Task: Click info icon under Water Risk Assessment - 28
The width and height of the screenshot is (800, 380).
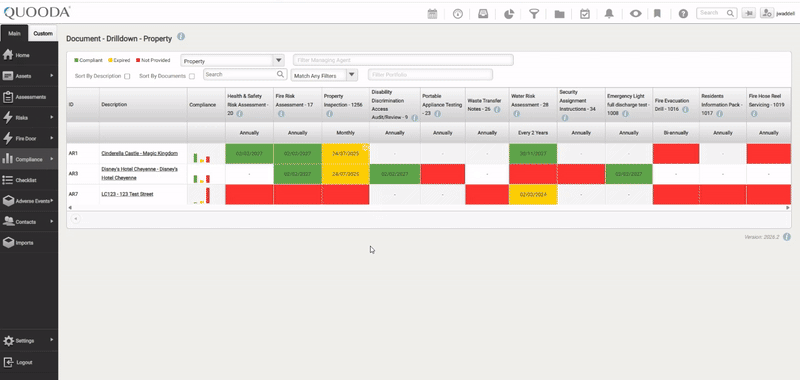Action: click(516, 114)
